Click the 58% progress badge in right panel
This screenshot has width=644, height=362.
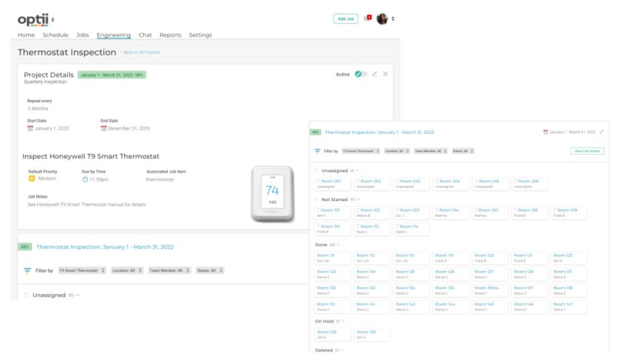(315, 132)
